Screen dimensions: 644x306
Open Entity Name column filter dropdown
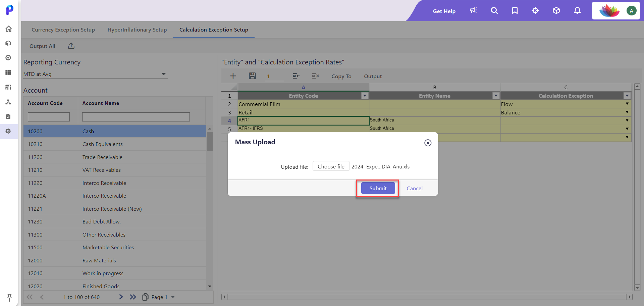click(496, 96)
